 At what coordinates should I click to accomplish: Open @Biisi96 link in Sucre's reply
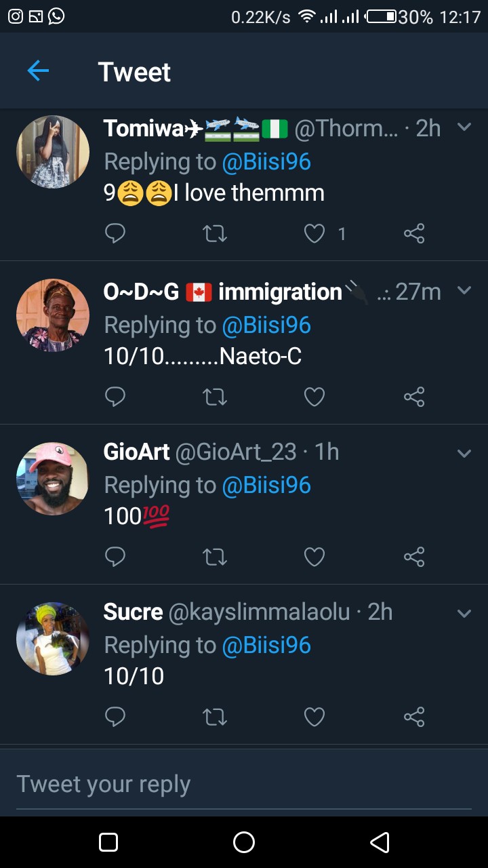coord(266,646)
